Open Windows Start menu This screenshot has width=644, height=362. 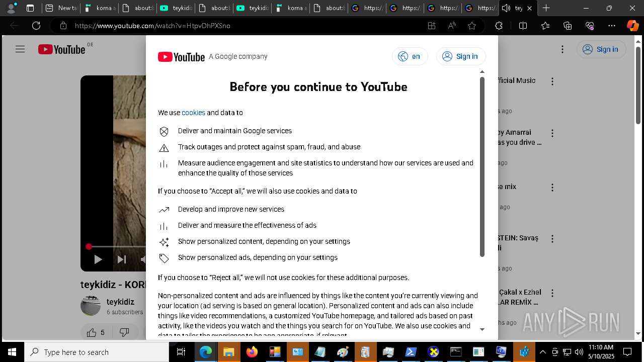pos(12,352)
